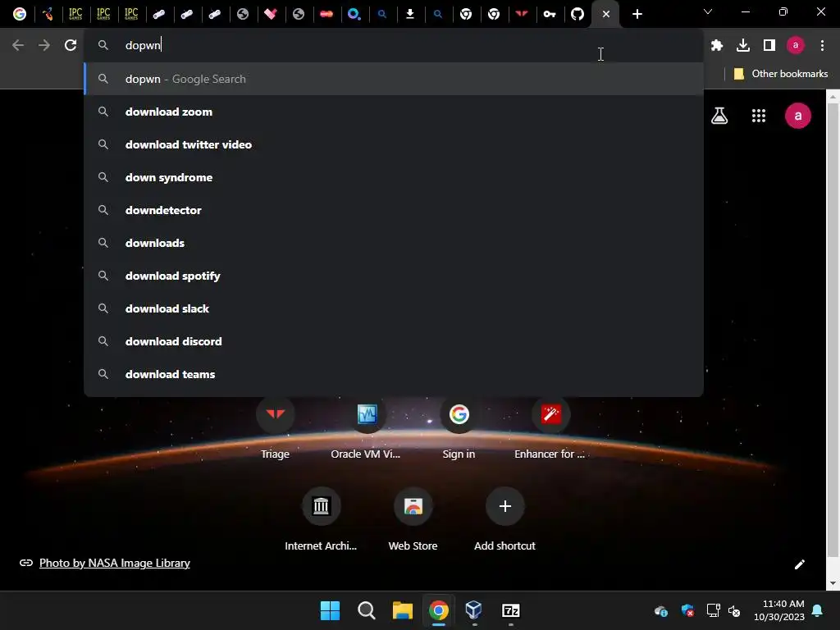The image size is (840, 630).
Task: Select 'download teams' suggestion
Action: click(x=394, y=374)
